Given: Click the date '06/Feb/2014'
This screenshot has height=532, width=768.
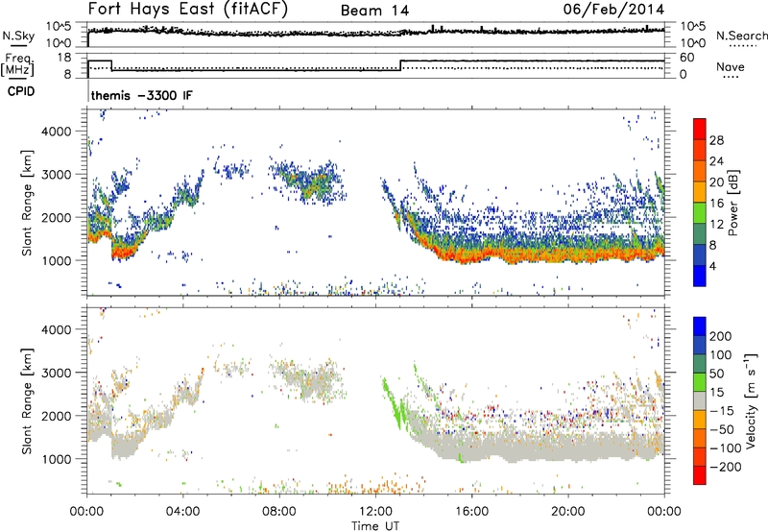Looking at the screenshot, I should click(613, 10).
